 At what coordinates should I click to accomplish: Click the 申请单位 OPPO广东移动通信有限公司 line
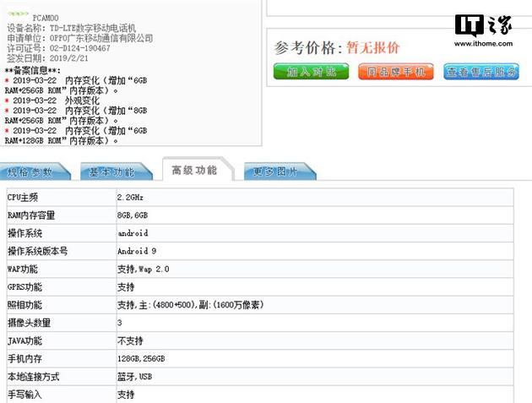click(x=79, y=38)
